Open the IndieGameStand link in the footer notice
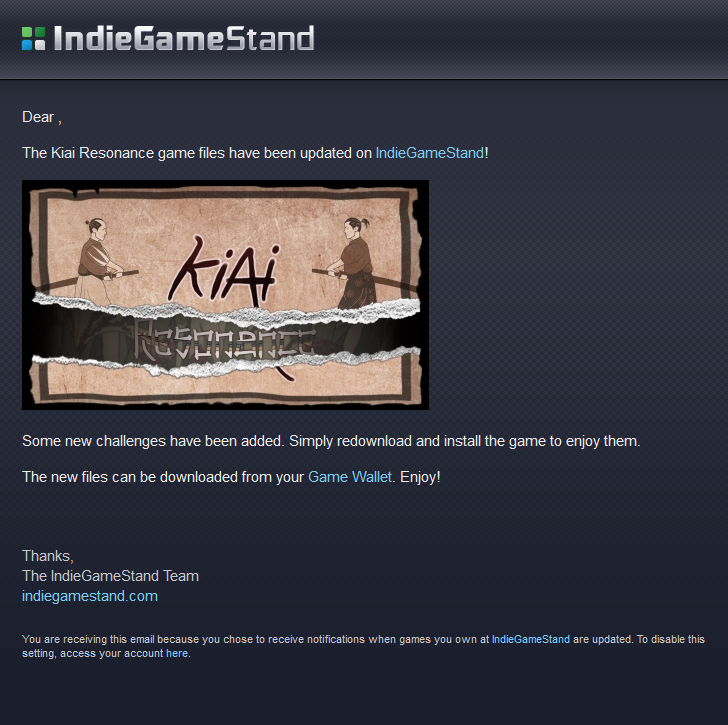The width and height of the screenshot is (728, 725). (531, 639)
